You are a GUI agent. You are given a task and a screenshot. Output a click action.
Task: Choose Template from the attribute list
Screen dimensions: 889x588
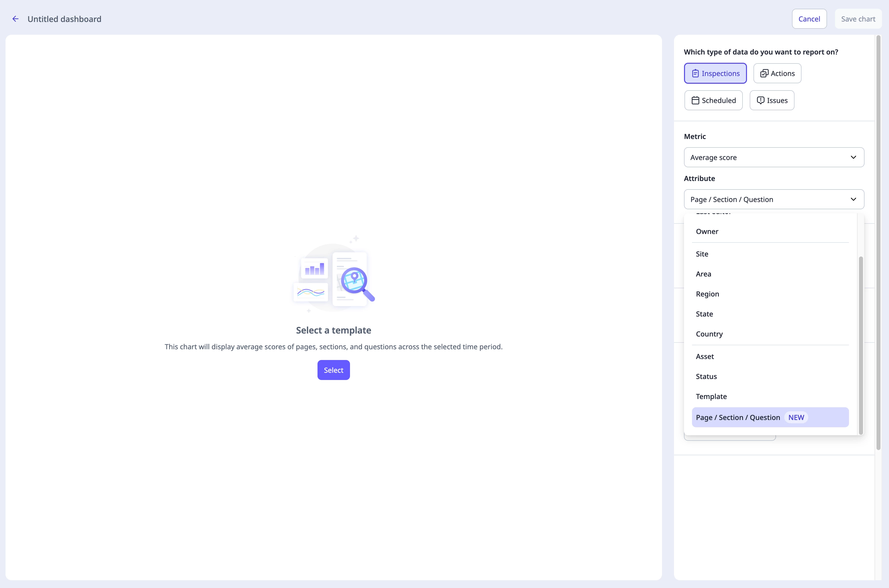click(770, 396)
